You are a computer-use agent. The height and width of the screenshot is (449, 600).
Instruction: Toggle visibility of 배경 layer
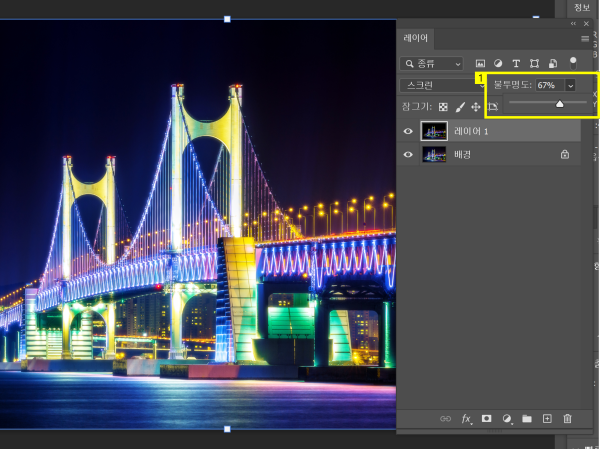[407, 154]
